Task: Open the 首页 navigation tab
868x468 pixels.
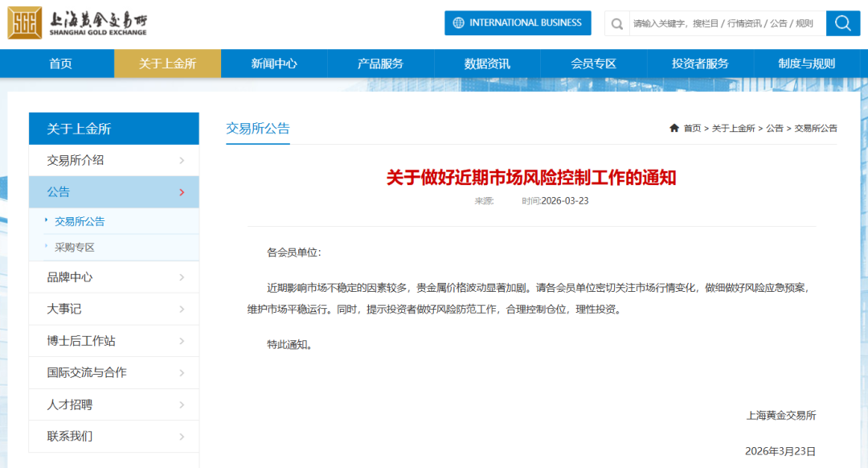Action: tap(60, 64)
